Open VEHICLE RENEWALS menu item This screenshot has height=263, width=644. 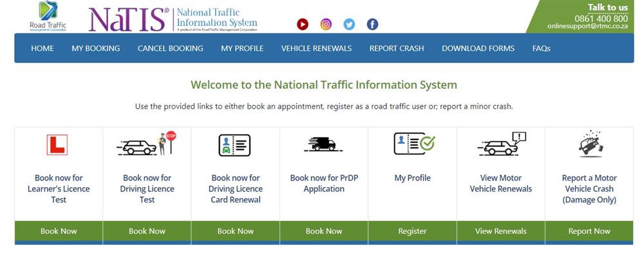[x=316, y=48]
